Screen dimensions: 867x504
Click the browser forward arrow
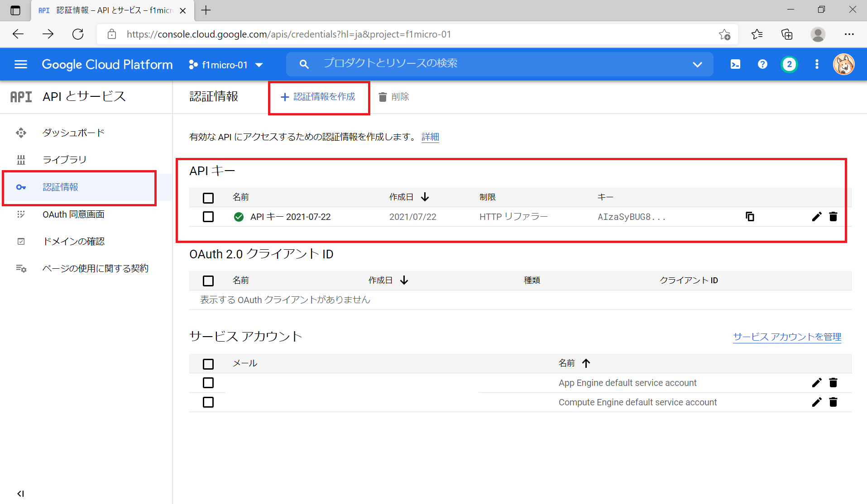tap(48, 34)
